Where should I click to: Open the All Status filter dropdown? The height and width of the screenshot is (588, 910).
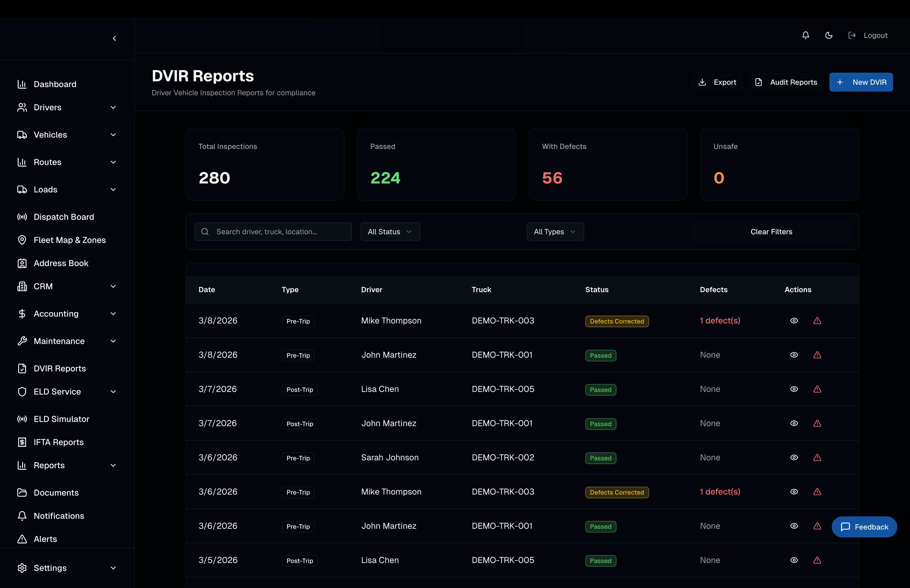390,232
